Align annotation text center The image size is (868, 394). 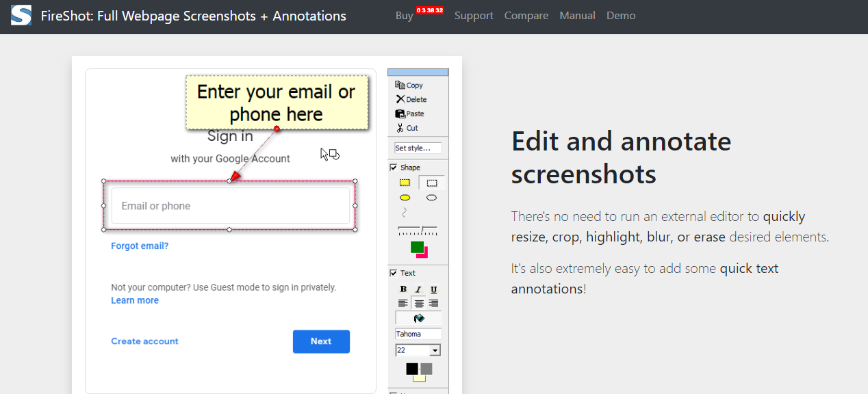coord(418,303)
